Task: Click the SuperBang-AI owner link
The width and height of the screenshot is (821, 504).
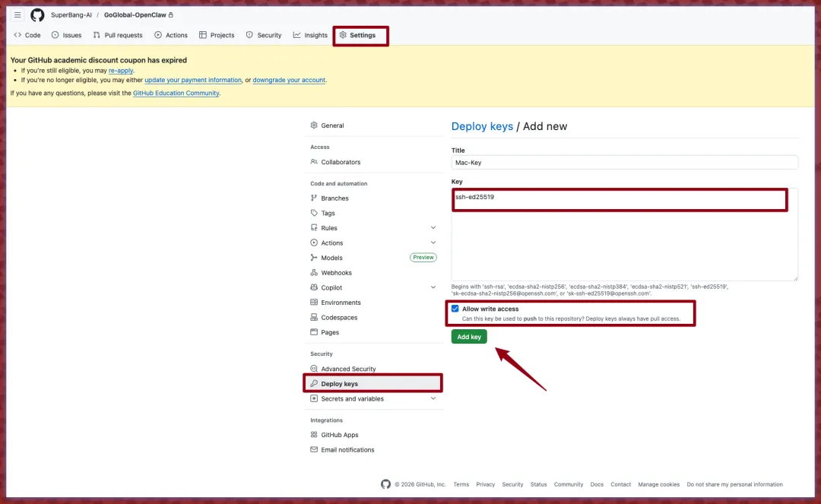Action: (x=71, y=14)
